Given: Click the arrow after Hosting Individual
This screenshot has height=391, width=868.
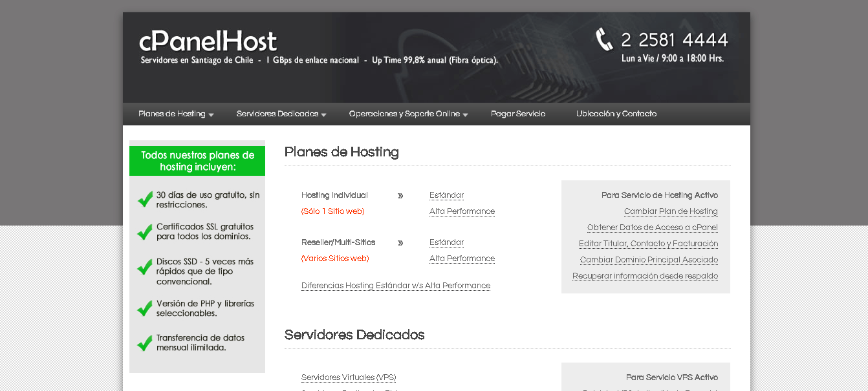Looking at the screenshot, I should point(400,195).
